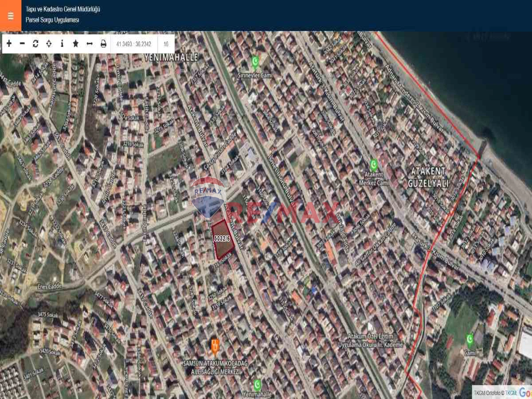The width and height of the screenshot is (532, 399).
Task: Choose the distance measure tool
Action: pos(90,43)
